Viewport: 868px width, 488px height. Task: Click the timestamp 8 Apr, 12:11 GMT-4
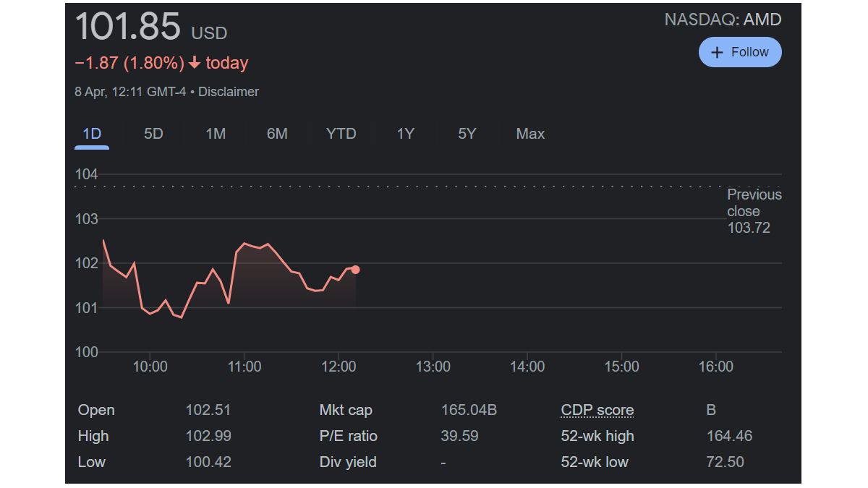tap(130, 92)
